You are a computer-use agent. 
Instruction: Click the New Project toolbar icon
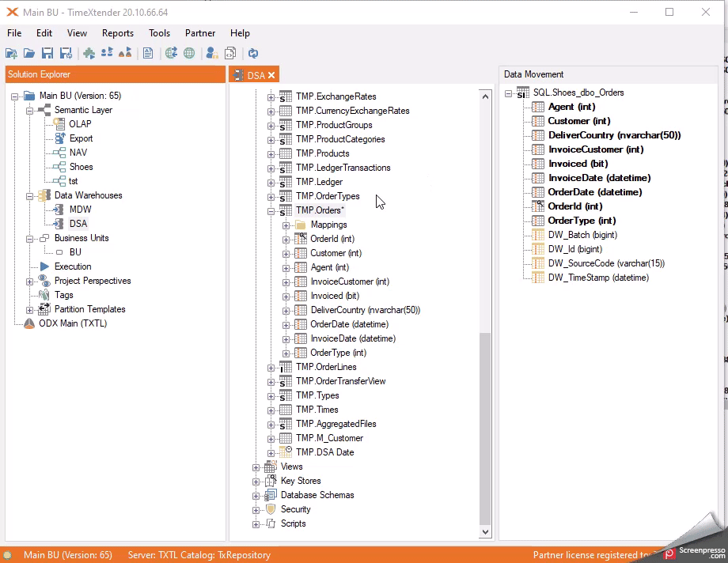coord(11,54)
